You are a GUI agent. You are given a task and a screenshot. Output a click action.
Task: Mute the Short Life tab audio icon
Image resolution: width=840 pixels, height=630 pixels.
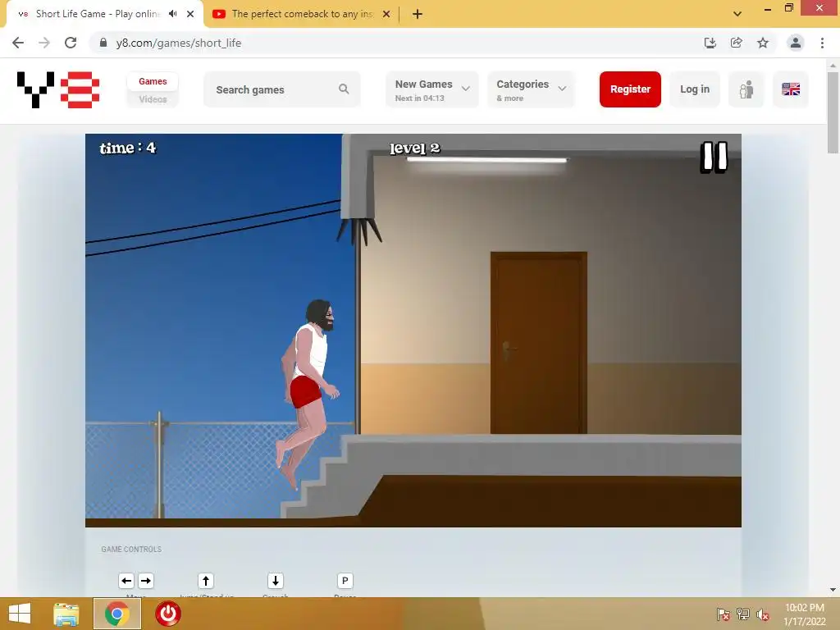[172, 14]
